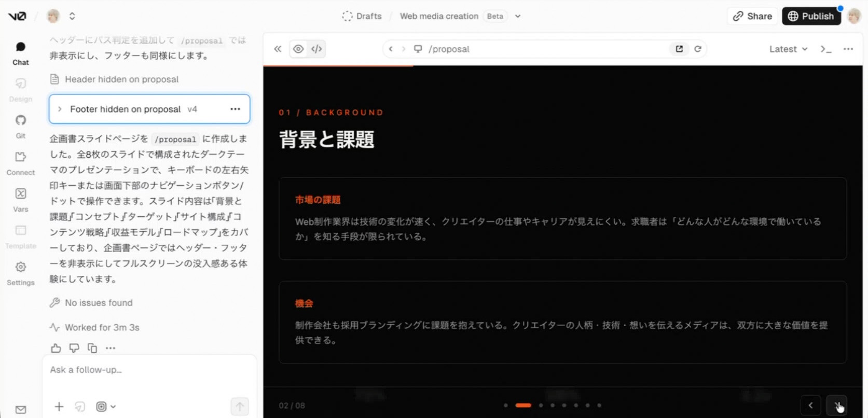
Task: Click the thumbs down feedback icon
Action: pyautogui.click(x=74, y=348)
